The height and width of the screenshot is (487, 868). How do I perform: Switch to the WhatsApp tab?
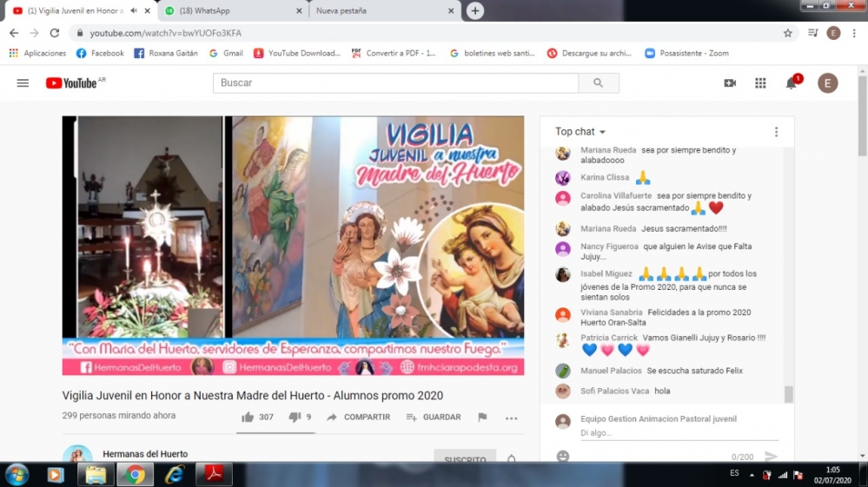pyautogui.click(x=231, y=10)
